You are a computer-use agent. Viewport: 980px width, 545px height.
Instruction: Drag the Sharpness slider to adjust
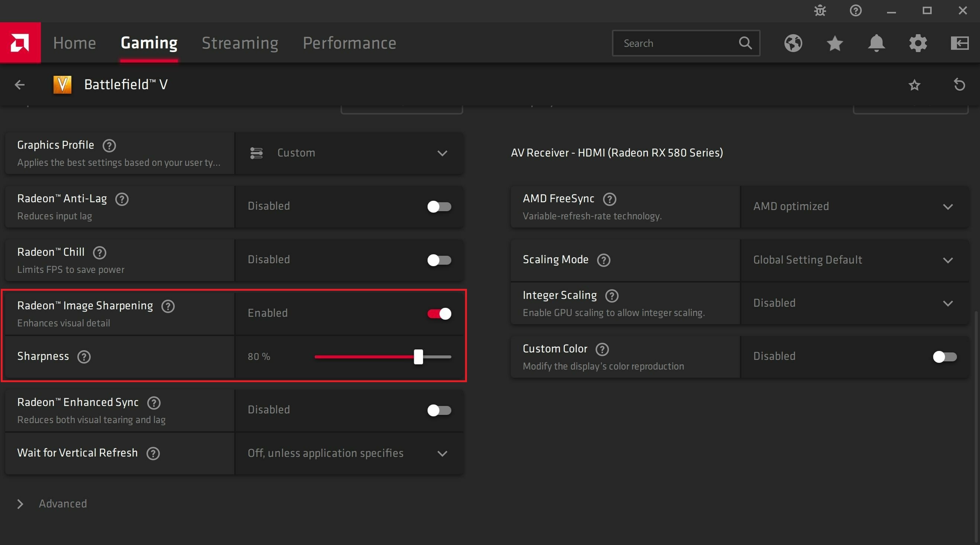coord(418,357)
